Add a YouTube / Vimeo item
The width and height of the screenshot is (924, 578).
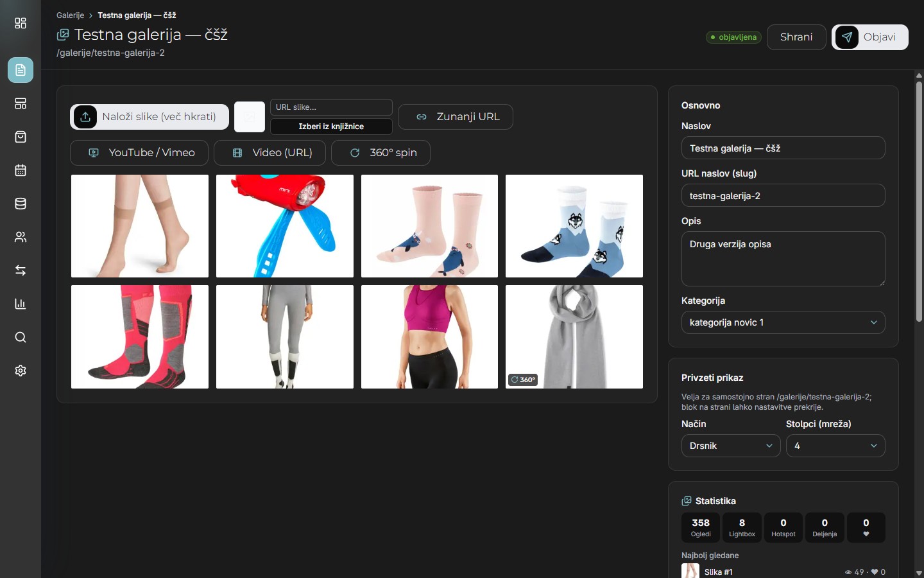coord(139,153)
